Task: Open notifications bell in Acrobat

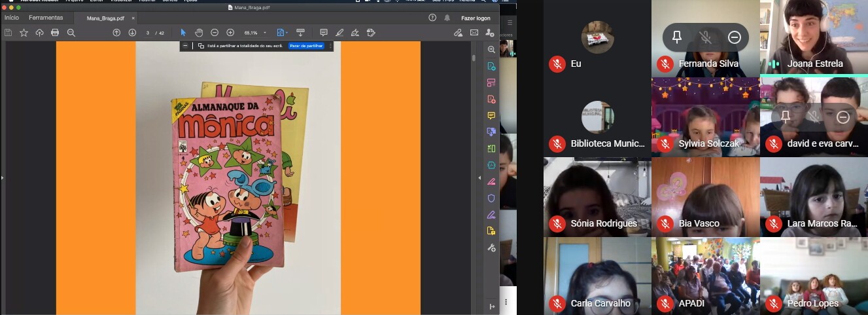Action: click(x=447, y=18)
